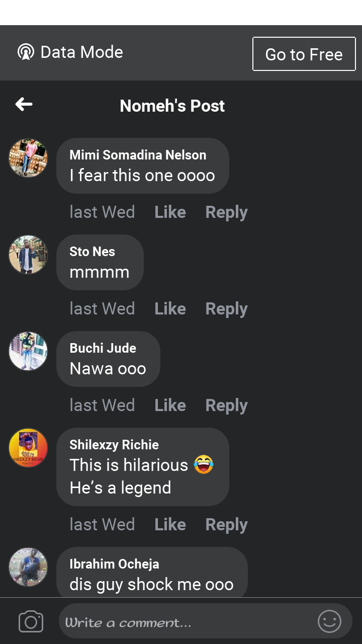362x644 pixels.
Task: Open Shilexzy Richie's avatar
Action: [28, 448]
